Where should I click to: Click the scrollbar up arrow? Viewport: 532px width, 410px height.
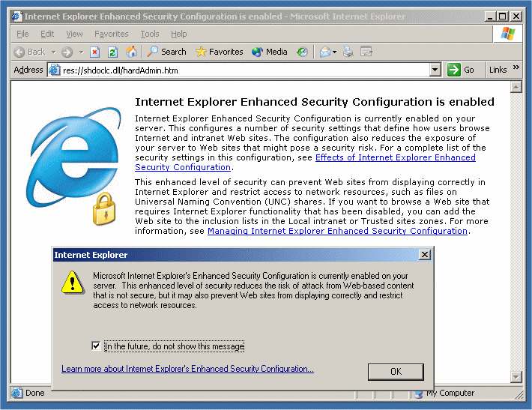[x=516, y=87]
